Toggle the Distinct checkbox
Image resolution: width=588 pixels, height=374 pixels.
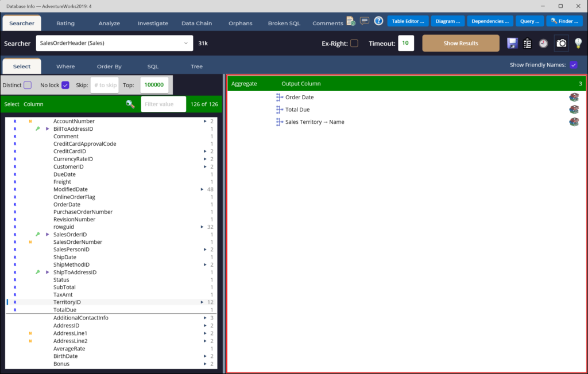click(28, 85)
